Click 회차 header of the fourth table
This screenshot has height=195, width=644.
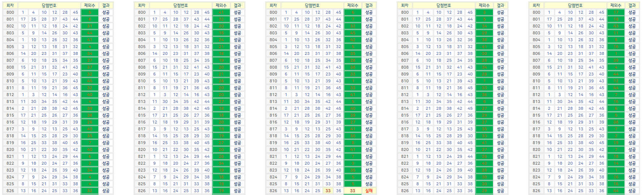coord(405,5)
